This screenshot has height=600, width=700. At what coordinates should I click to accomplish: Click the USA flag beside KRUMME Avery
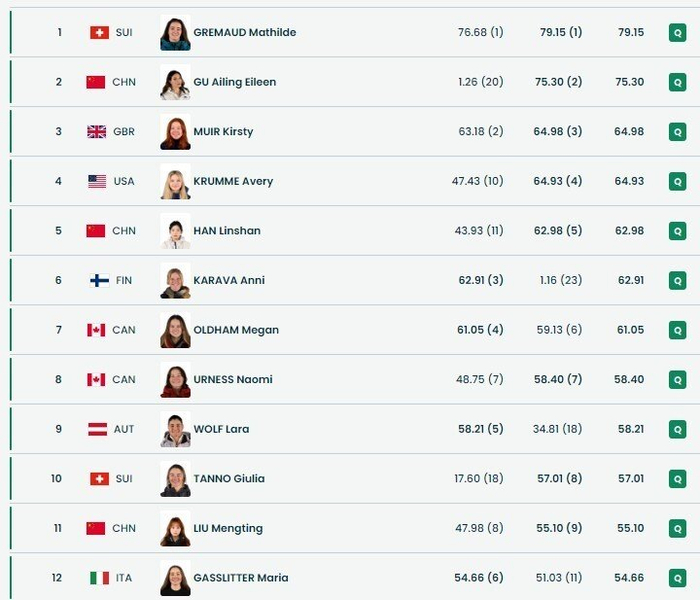[97, 181]
